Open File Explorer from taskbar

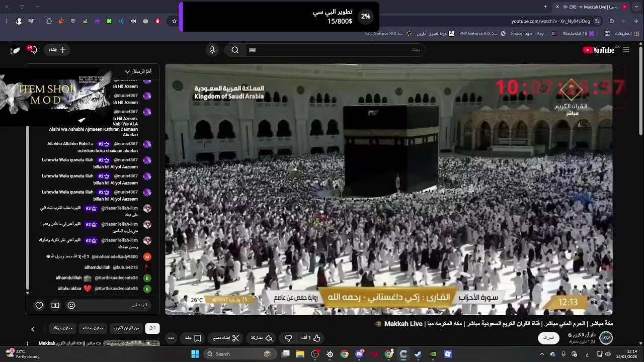[300, 354]
